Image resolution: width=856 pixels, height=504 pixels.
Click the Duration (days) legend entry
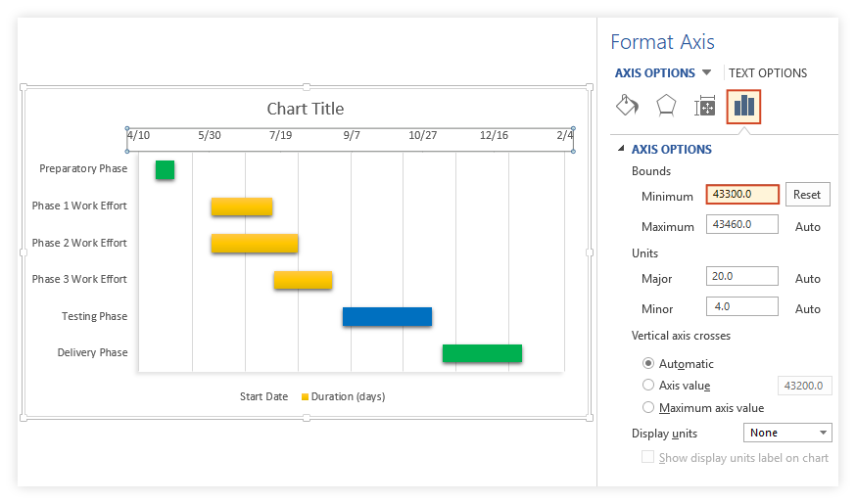coord(348,396)
